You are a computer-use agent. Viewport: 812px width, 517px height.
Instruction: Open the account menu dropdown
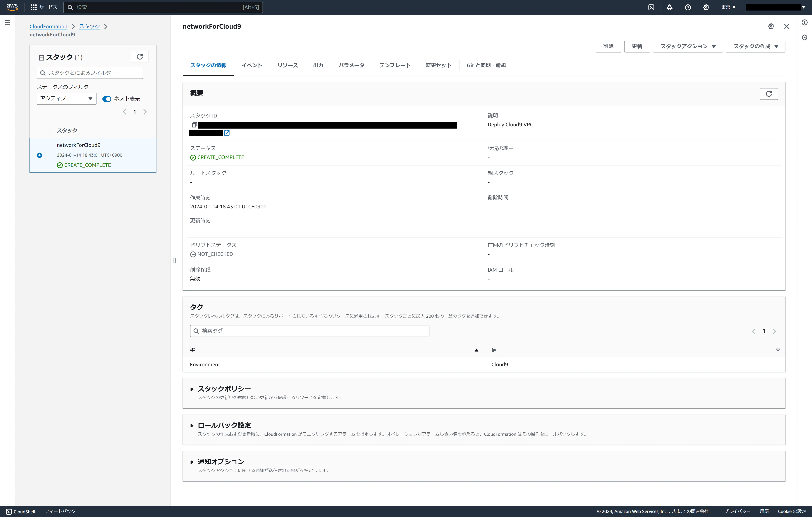coord(775,7)
